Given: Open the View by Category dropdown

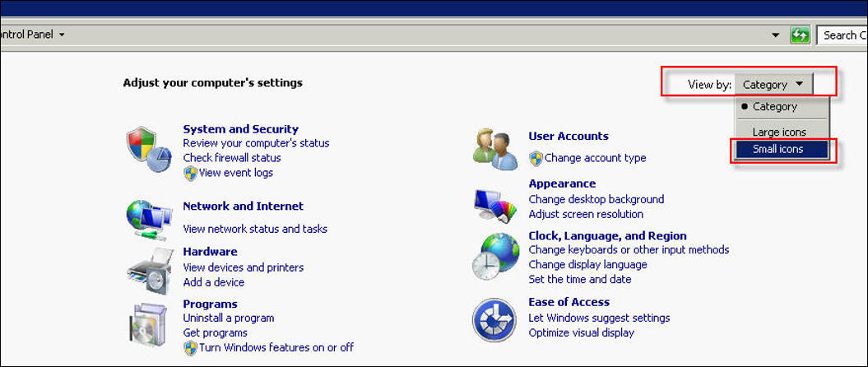Looking at the screenshot, I should (773, 85).
